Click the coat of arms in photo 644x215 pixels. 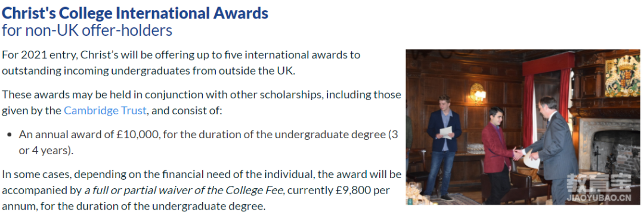coord(623,76)
